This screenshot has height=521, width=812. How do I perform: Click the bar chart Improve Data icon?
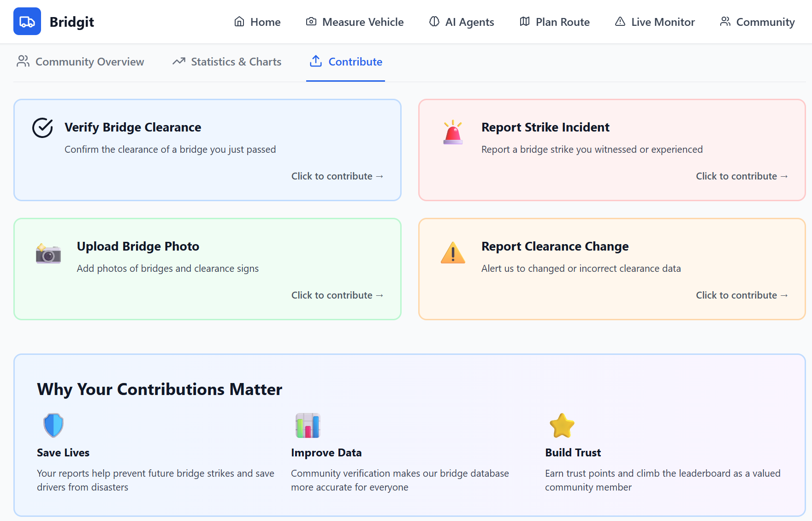point(308,425)
